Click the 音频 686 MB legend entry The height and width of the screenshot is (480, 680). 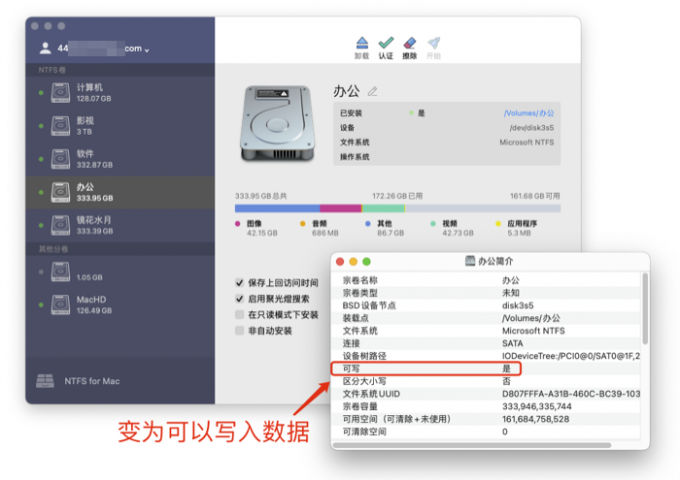(x=320, y=228)
